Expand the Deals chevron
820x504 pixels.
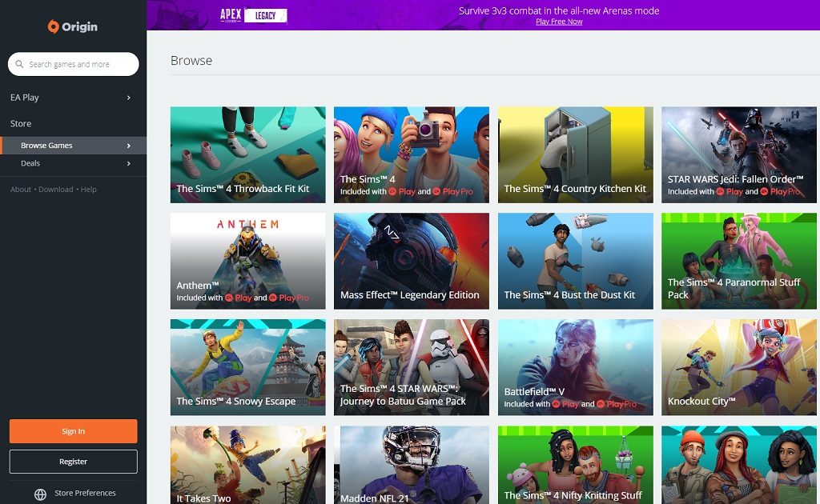click(x=129, y=163)
